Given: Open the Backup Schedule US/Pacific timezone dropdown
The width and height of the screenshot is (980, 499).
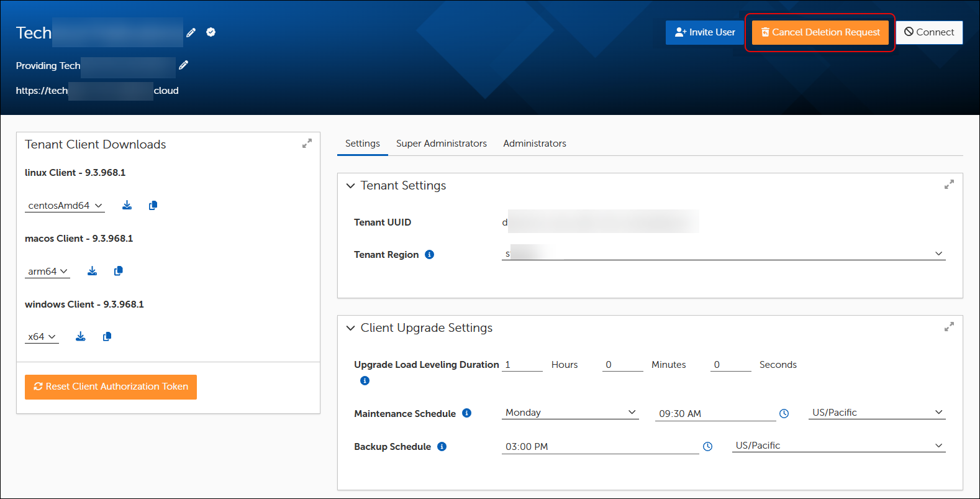Looking at the screenshot, I should click(x=839, y=446).
